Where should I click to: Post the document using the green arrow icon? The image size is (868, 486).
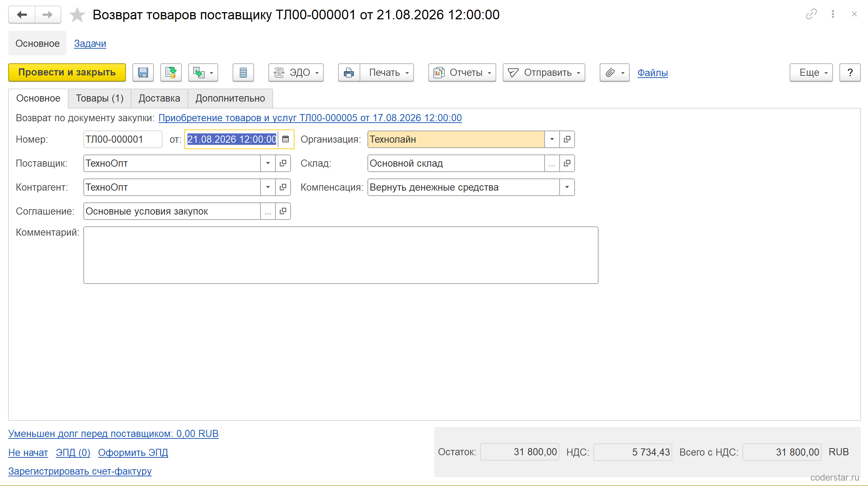[171, 73]
